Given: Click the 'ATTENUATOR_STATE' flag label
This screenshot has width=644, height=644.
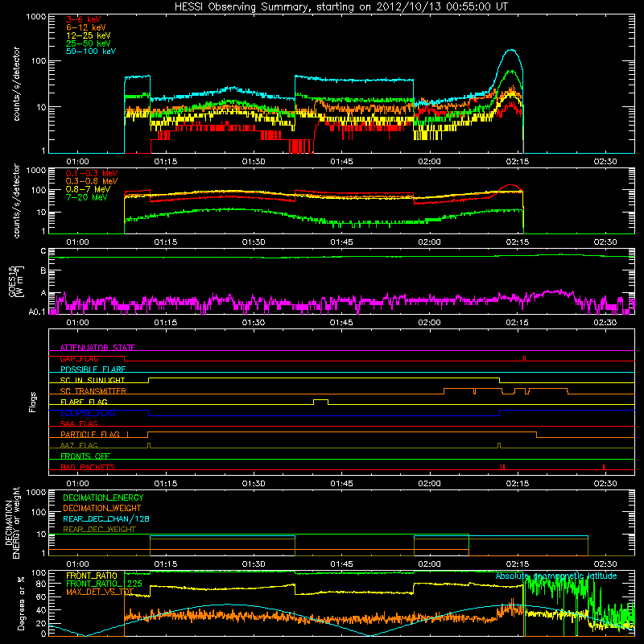Looking at the screenshot, I should click(97, 348).
